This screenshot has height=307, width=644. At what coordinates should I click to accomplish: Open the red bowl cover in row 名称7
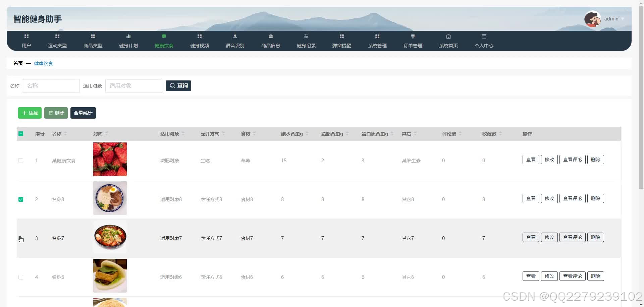coord(110,237)
